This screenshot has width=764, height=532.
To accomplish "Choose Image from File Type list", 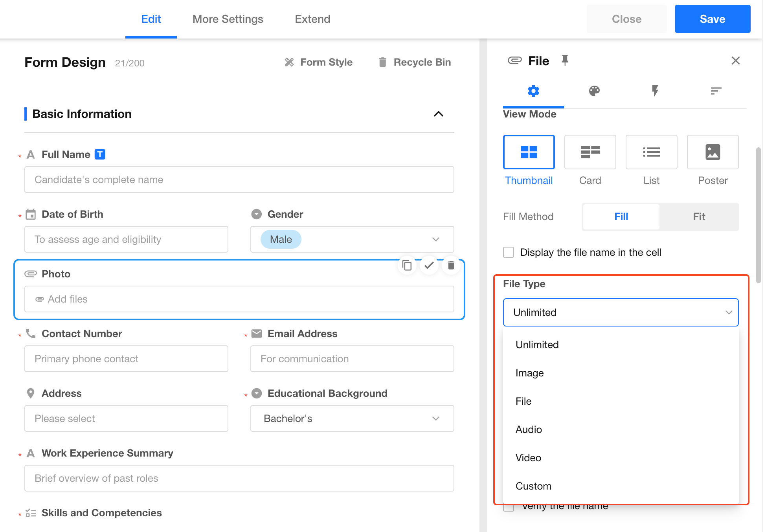I will coord(529,373).
